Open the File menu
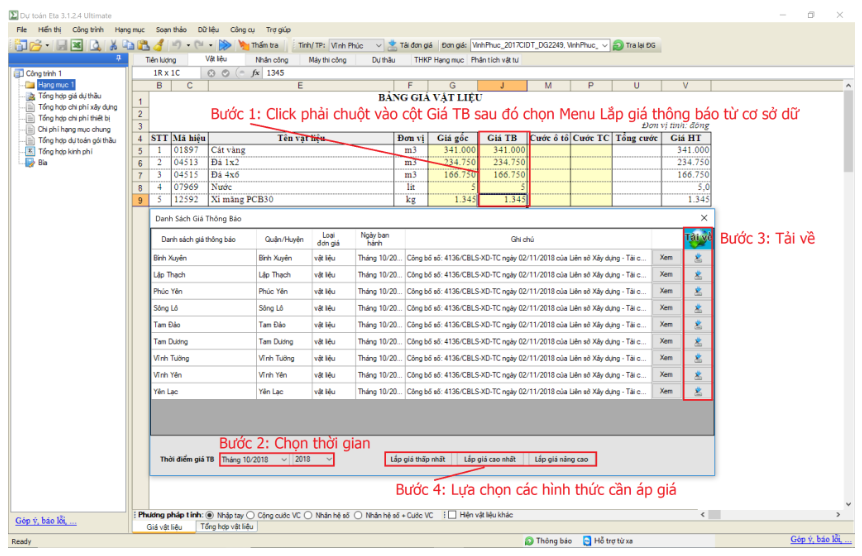The height and width of the screenshot is (556, 862). click(21, 30)
